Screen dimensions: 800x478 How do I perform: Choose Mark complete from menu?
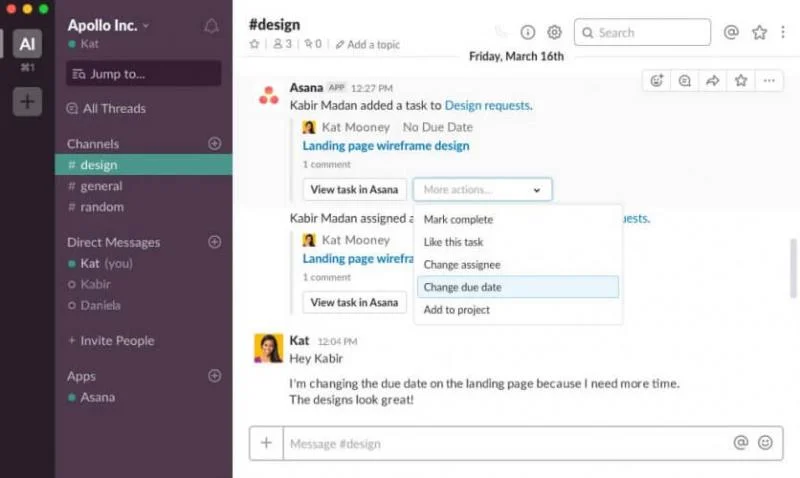pyautogui.click(x=458, y=219)
